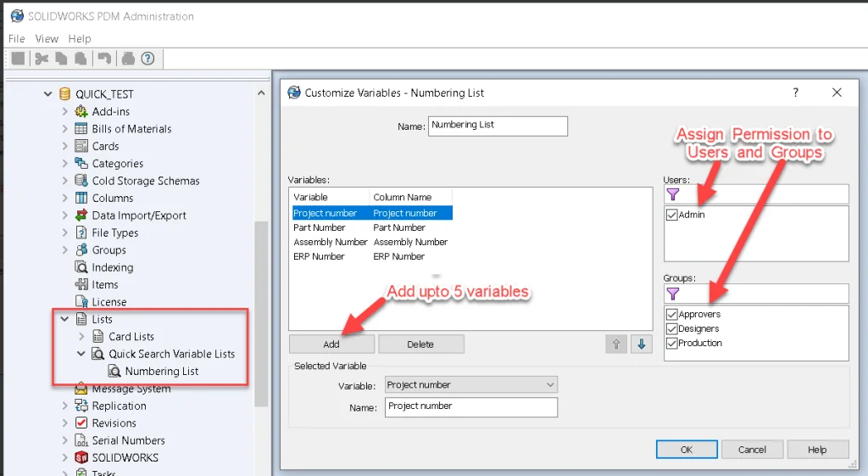Click the Bills of Materials icon
The width and height of the screenshot is (868, 476).
click(81, 129)
